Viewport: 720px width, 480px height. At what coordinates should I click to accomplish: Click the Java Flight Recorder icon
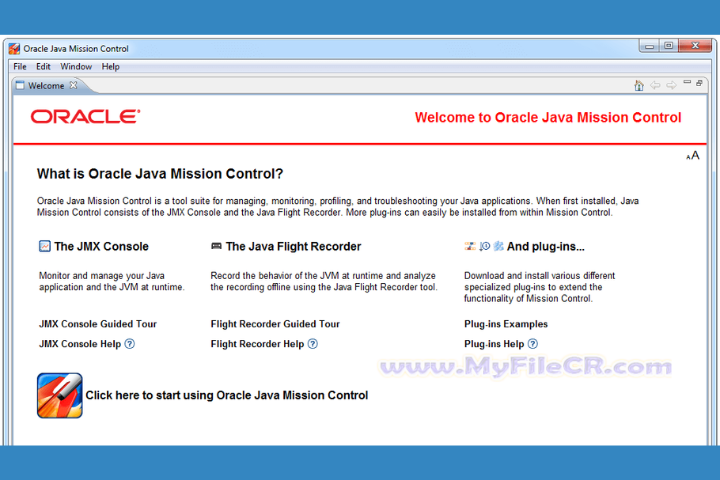coord(216,246)
